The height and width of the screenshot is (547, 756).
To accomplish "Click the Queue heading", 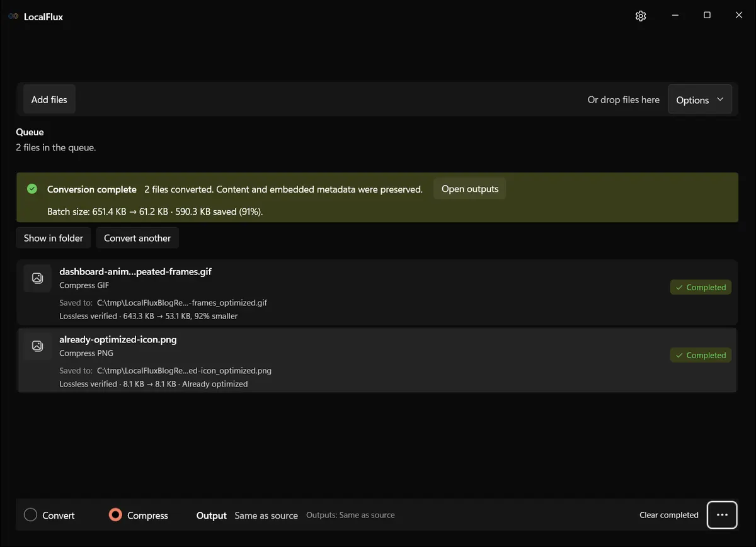I will click(30, 132).
